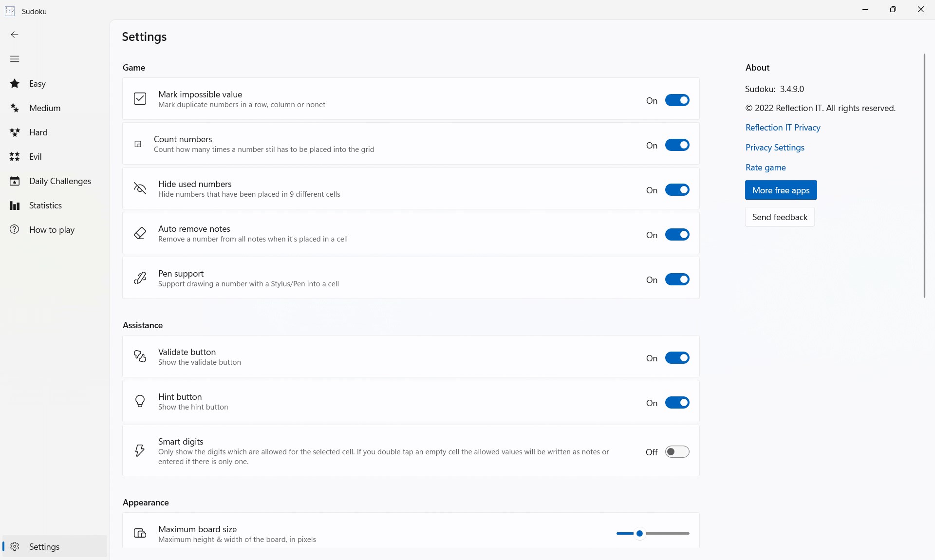Select Medium in the sidebar
The width and height of the screenshot is (935, 560).
pyautogui.click(x=45, y=108)
